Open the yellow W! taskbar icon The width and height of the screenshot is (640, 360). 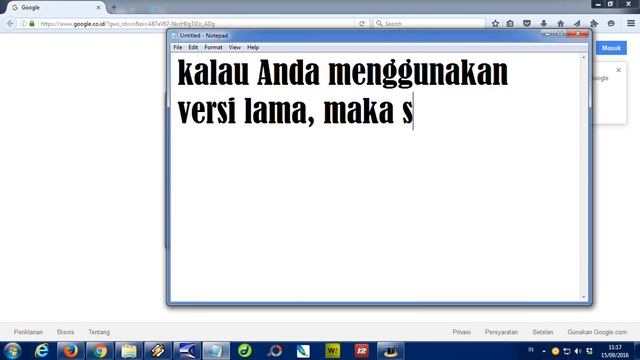(x=333, y=351)
